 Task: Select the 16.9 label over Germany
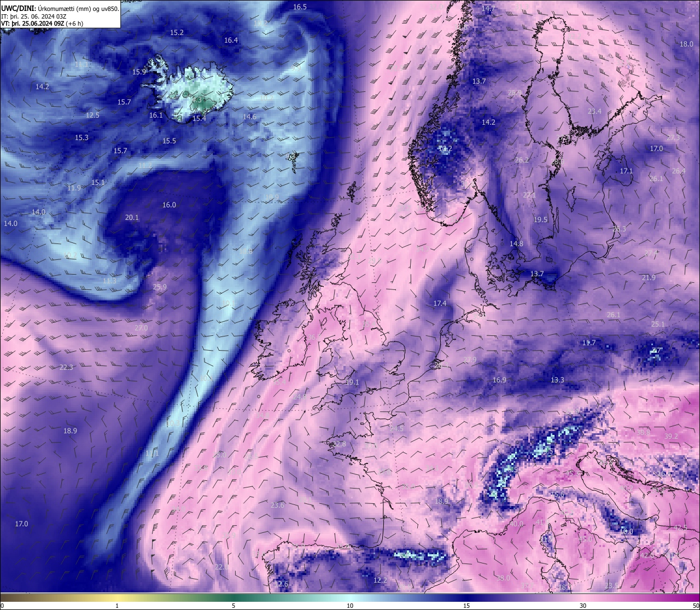(x=499, y=380)
